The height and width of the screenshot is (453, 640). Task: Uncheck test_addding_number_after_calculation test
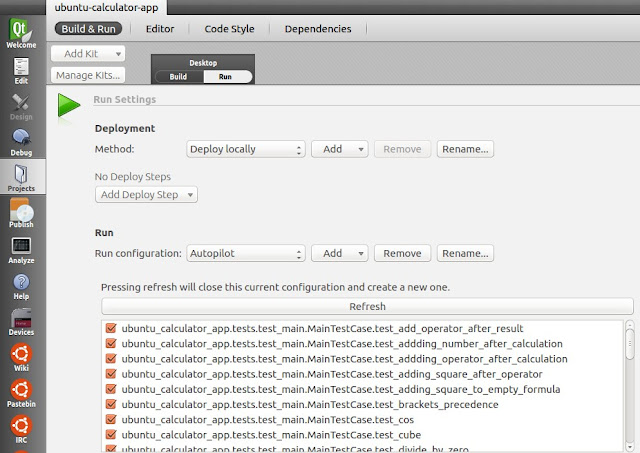click(x=111, y=344)
